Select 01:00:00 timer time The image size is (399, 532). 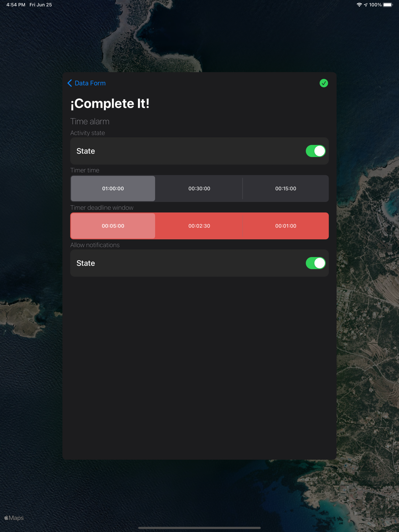pos(113,189)
